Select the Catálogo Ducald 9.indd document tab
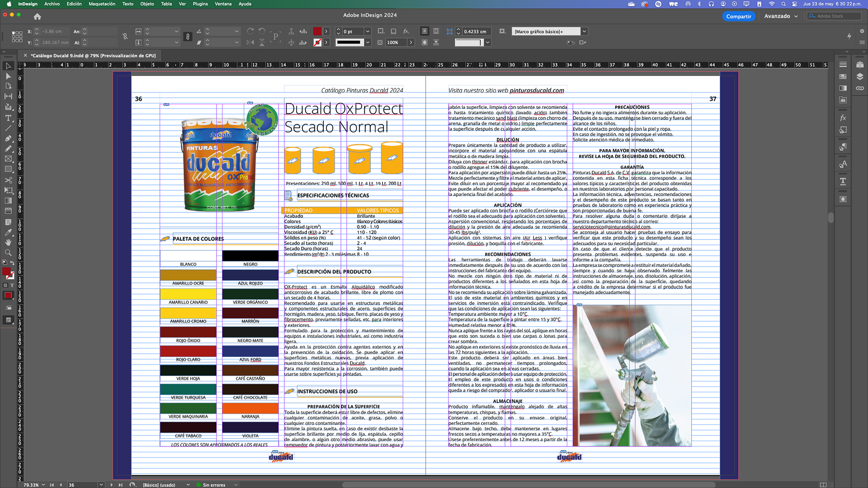Viewport: 868px width, 488px height. pos(93,56)
